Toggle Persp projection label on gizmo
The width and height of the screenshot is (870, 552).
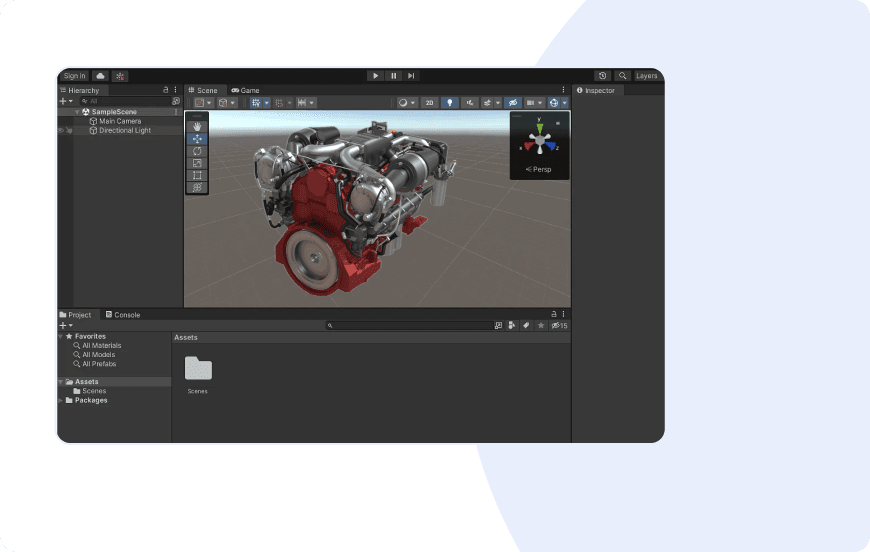[x=538, y=169]
